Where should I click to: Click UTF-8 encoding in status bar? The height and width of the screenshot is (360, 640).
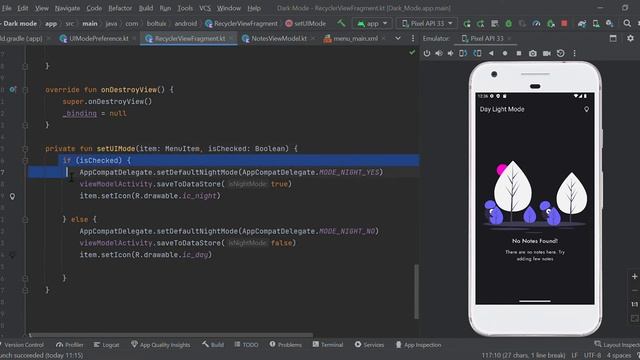(x=592, y=355)
